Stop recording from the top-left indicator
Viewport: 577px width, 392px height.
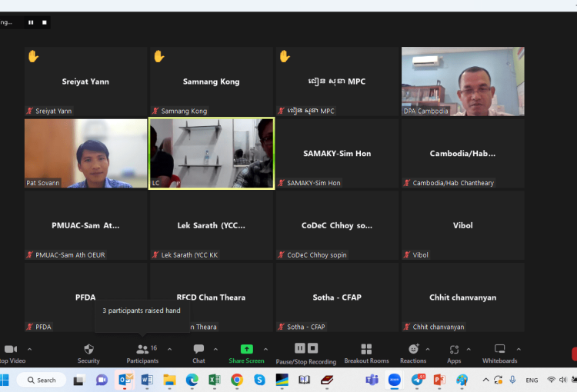coord(45,22)
